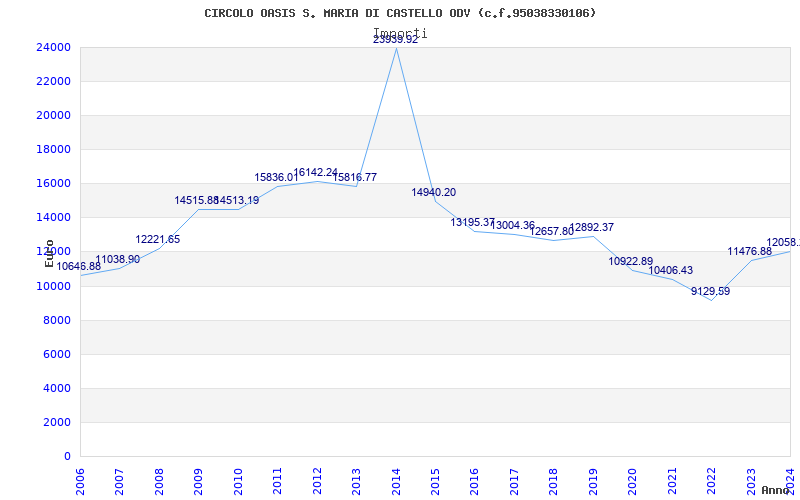The height and width of the screenshot is (500, 800).
Task: Click x-axis year label 2008
Action: 159,481
